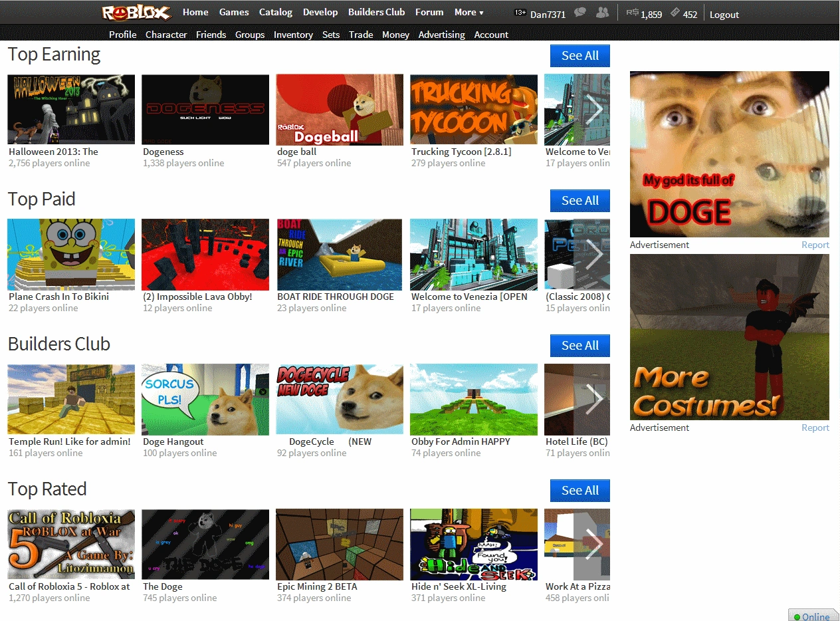
Task: Click See All for Top Rated
Action: tap(580, 491)
